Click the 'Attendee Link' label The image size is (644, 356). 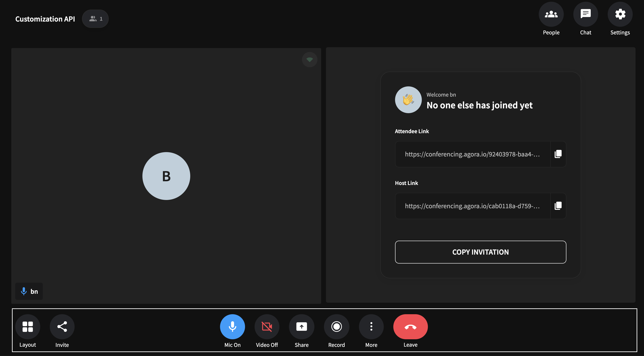(x=412, y=131)
